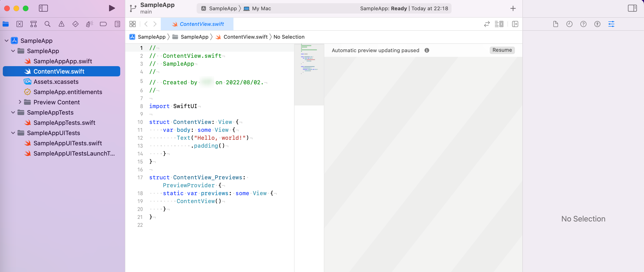The width and height of the screenshot is (644, 272).
Task: Run the SampleApp scheme with play button
Action: coord(112,8)
